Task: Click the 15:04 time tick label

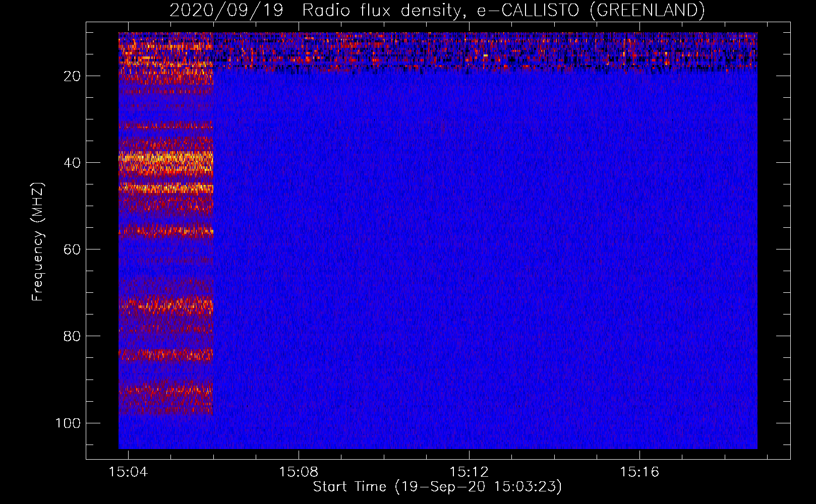Action: tap(128, 472)
